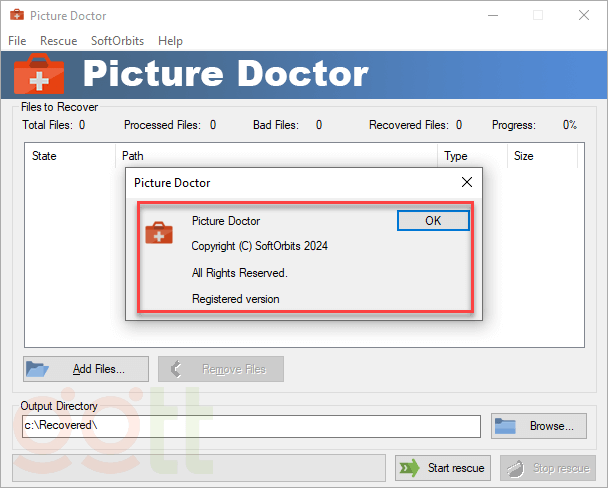Click the arrow icon on Remove Files
The height and width of the screenshot is (488, 608).
point(178,369)
